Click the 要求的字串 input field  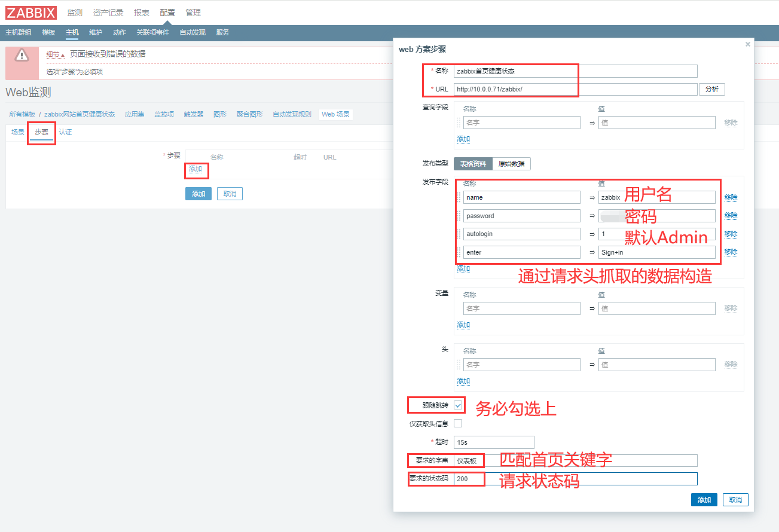pos(576,460)
